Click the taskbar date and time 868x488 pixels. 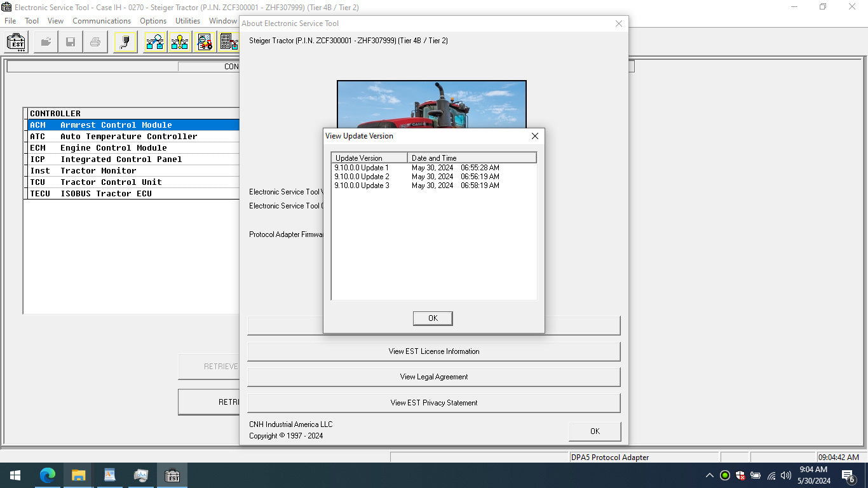click(813, 475)
